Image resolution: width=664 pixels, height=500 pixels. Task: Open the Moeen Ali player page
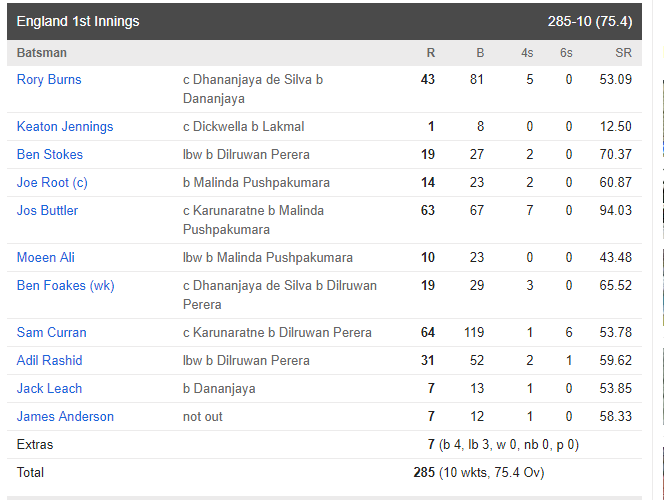pyautogui.click(x=45, y=257)
